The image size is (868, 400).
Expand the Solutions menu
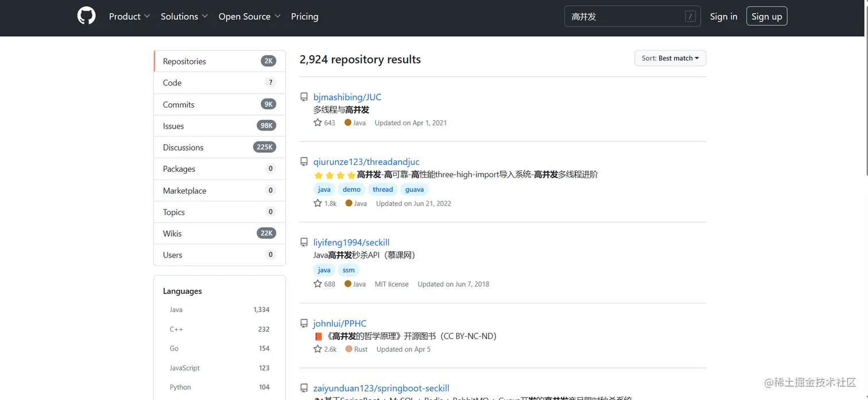(x=184, y=17)
